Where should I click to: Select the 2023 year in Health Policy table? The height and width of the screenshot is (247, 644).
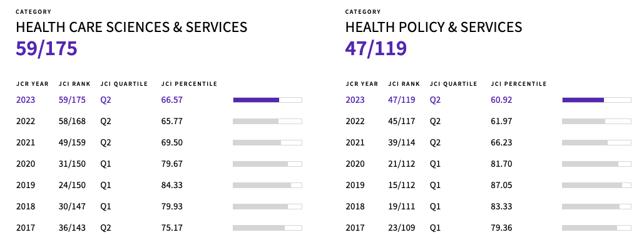point(355,100)
